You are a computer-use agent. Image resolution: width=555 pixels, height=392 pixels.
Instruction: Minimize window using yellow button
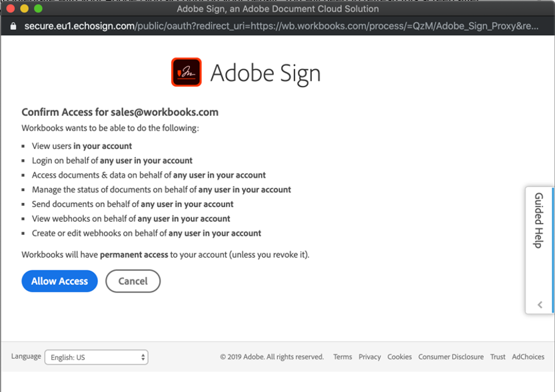pyautogui.click(x=25, y=9)
